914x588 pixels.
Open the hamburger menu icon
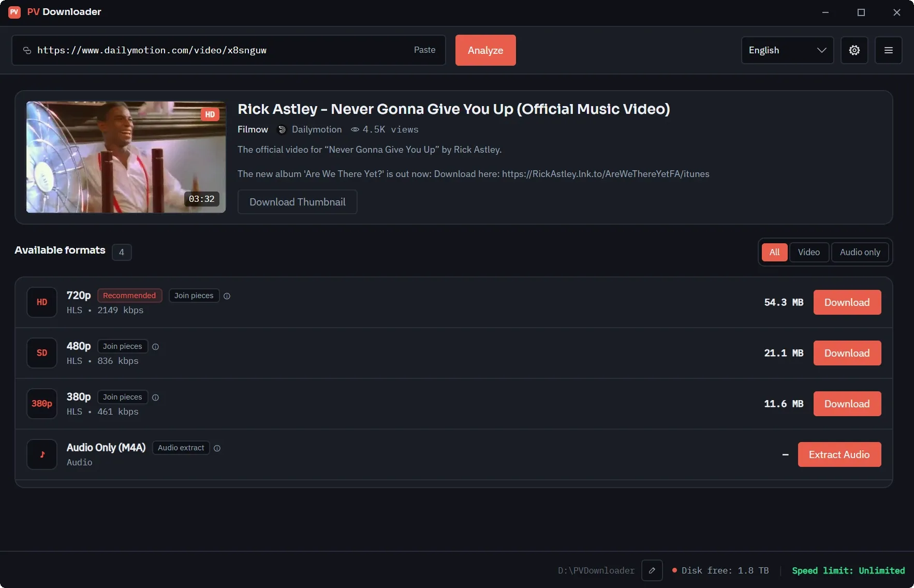tap(889, 50)
